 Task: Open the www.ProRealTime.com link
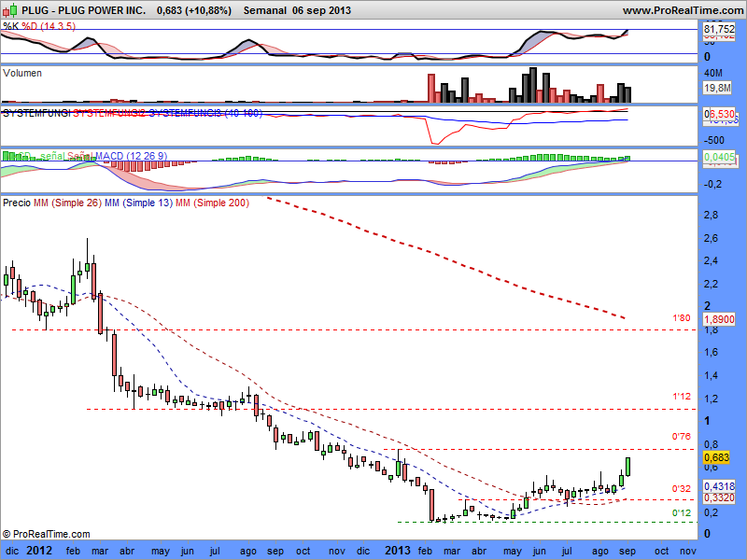point(684,10)
